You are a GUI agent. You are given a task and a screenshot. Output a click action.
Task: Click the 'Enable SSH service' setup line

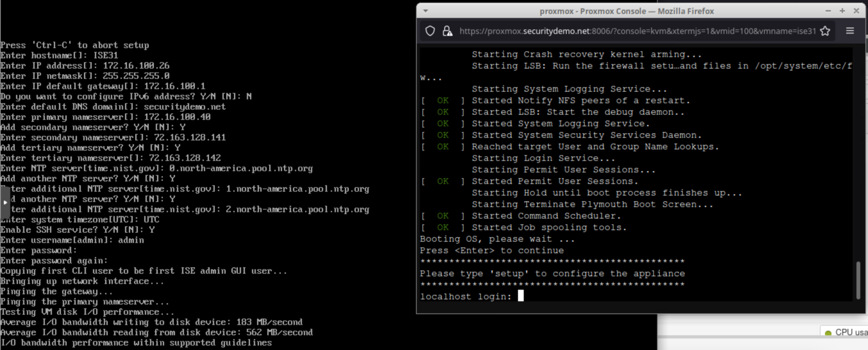77,230
